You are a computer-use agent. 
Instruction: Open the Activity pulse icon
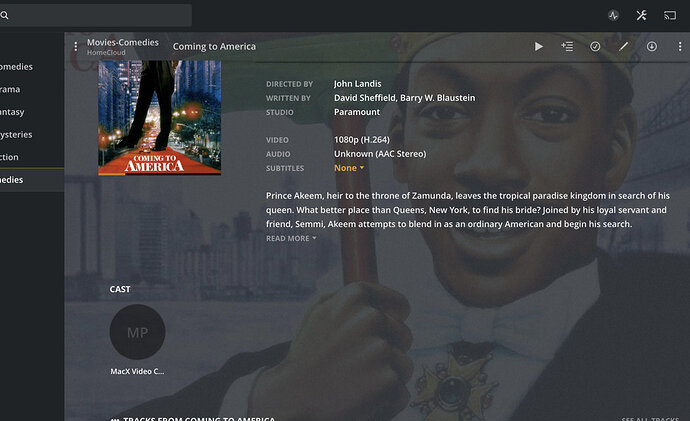click(613, 15)
